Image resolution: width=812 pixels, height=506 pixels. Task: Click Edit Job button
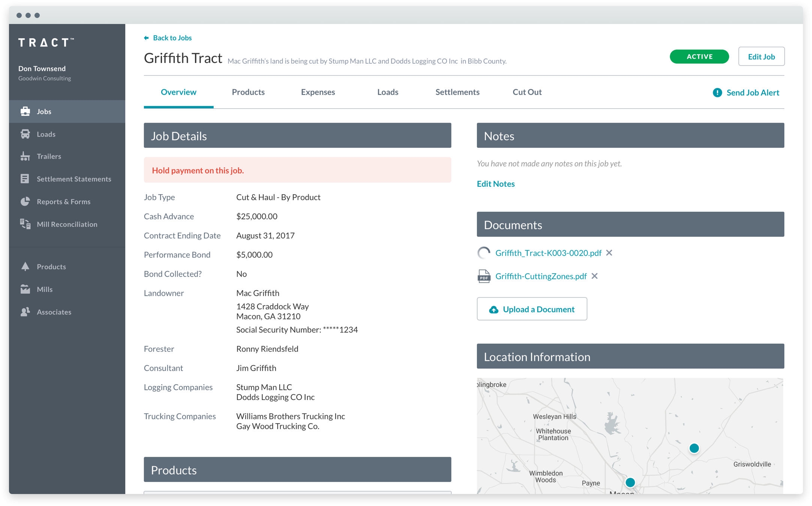click(761, 57)
